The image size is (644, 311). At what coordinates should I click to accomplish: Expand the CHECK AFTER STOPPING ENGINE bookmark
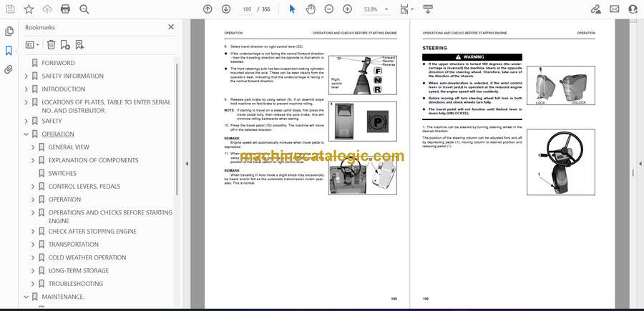[x=33, y=232]
